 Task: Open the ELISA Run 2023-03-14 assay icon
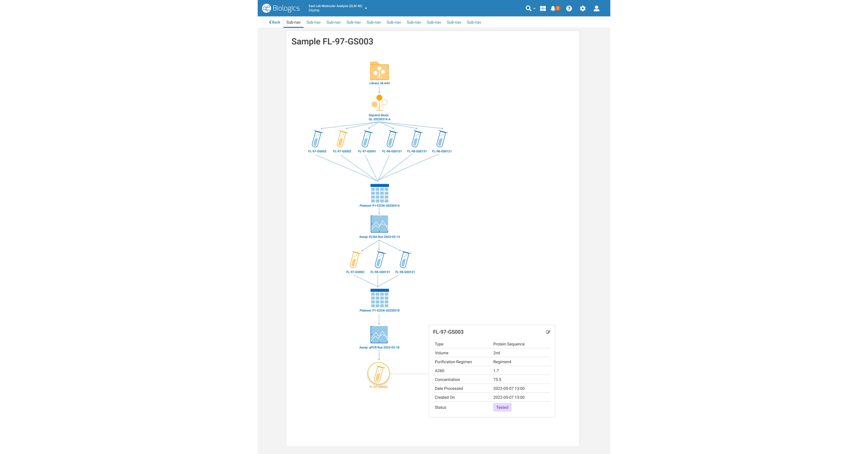pyautogui.click(x=379, y=224)
